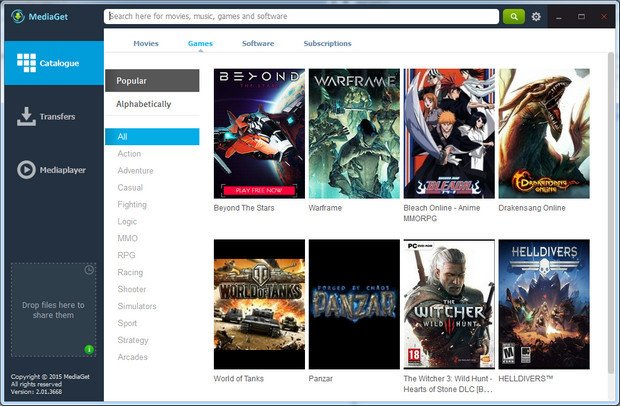Image resolution: width=620 pixels, height=406 pixels.
Task: Filter games by Arcades genre
Action: 132,357
